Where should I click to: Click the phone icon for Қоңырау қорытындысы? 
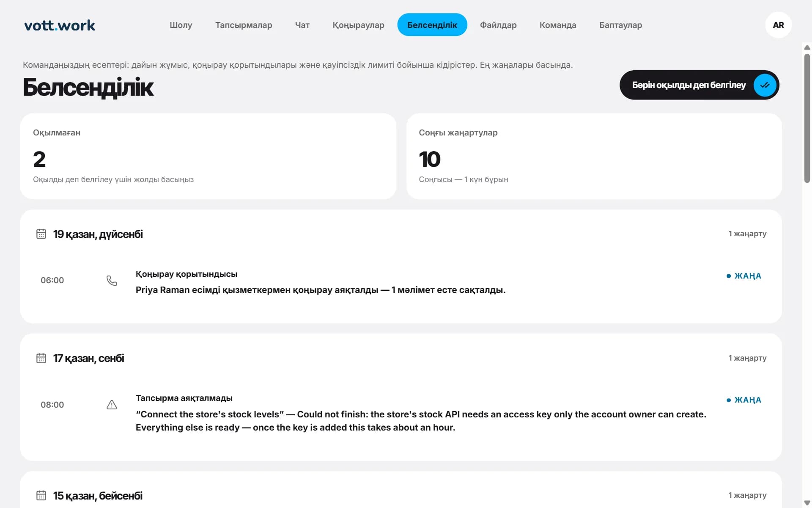click(112, 281)
